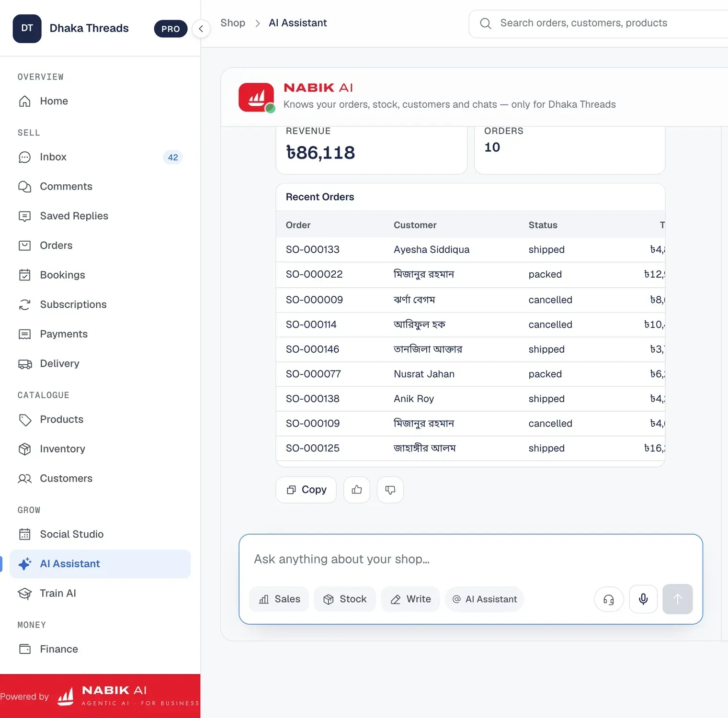Click the Payments icon in the sidebar
728x718 pixels.
(x=24, y=334)
